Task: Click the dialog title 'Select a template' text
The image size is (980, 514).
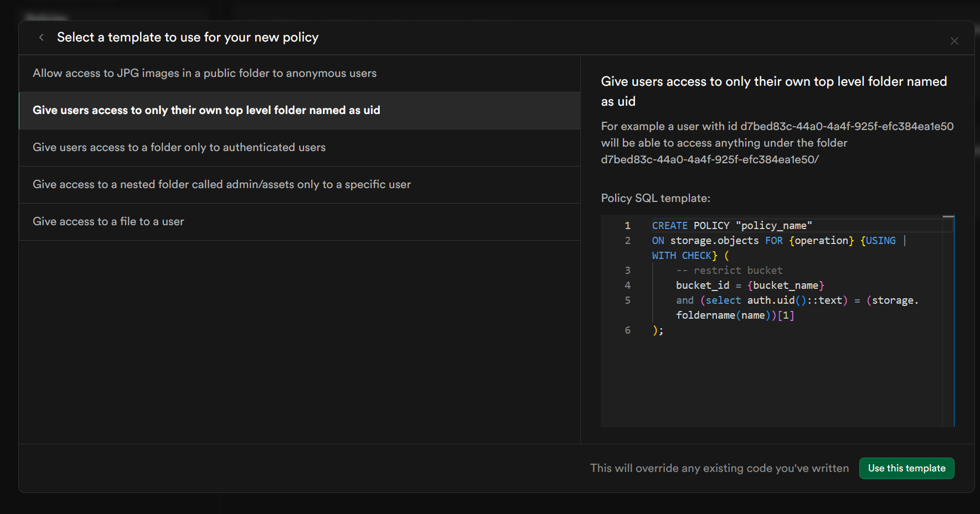Action: coord(188,38)
